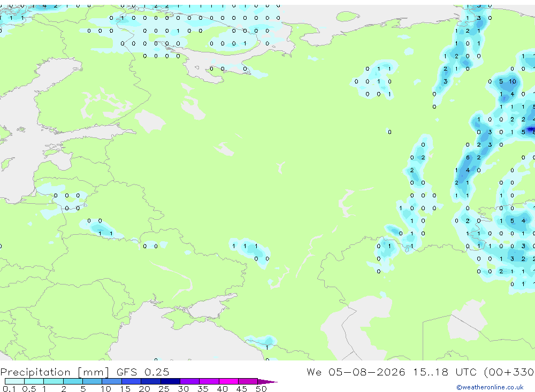This screenshot has height=392, width=535.
Task: Click the legend label "30"
Action: click(x=183, y=389)
